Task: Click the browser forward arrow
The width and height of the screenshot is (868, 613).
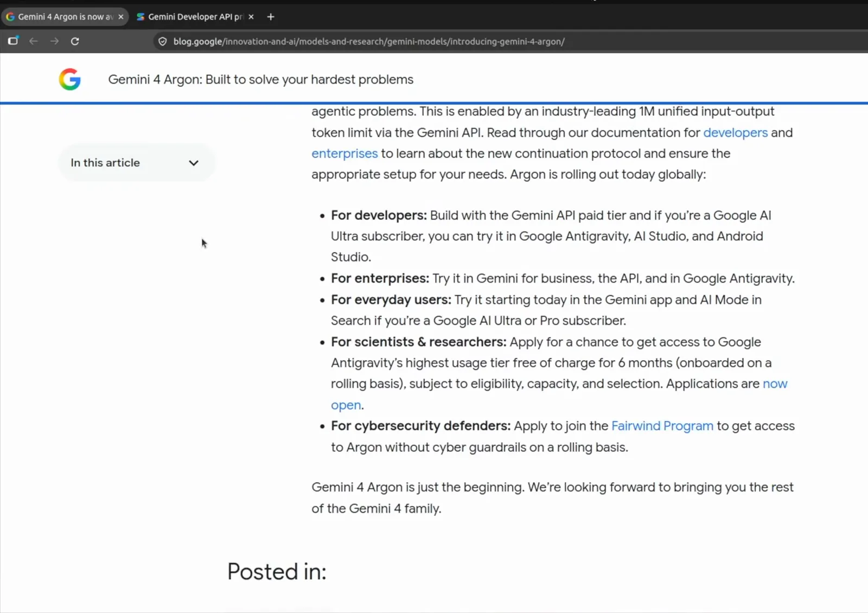Action: (x=54, y=41)
